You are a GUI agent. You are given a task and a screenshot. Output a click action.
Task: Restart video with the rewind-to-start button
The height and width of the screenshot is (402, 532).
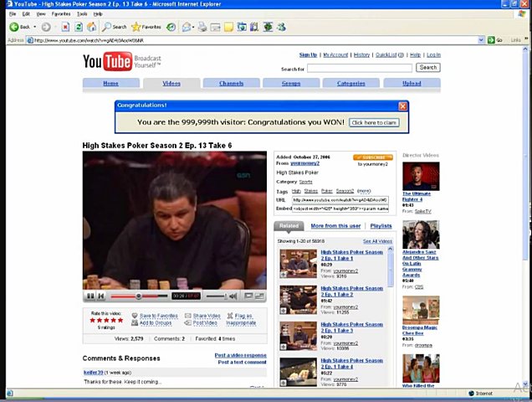(x=100, y=296)
